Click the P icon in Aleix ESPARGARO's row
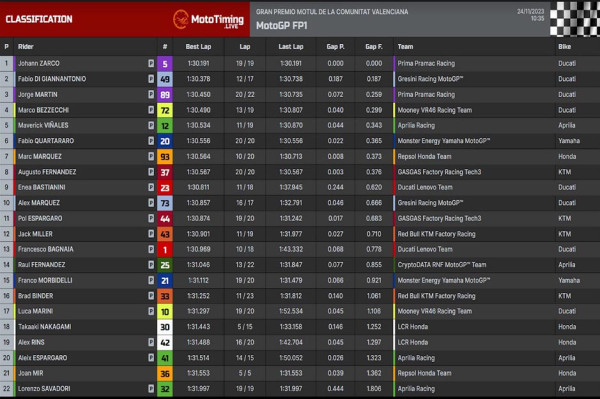 [151, 358]
